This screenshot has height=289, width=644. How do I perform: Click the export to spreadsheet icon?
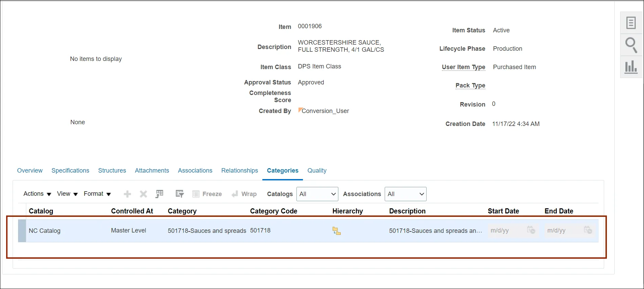click(x=159, y=194)
